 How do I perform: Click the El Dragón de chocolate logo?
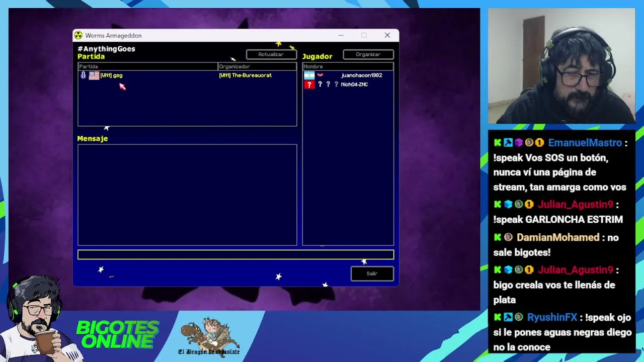[x=209, y=337]
